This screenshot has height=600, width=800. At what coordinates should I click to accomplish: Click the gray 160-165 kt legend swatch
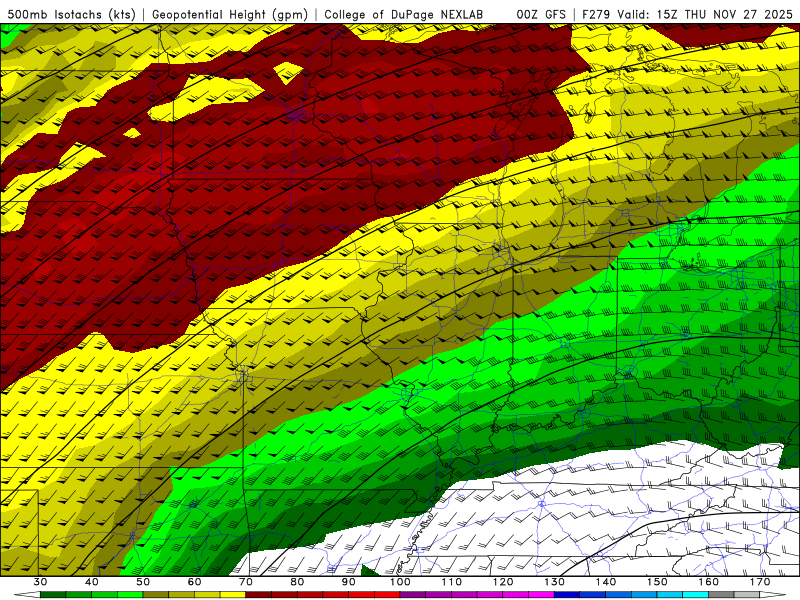[x=722, y=595]
